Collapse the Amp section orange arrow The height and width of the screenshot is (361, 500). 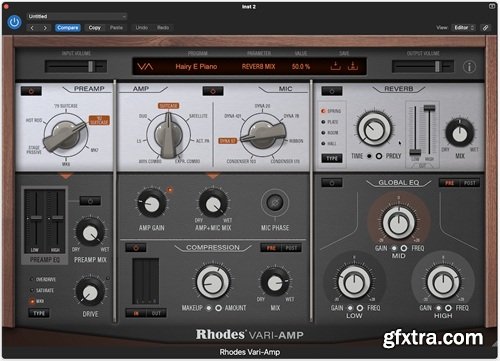(x=213, y=175)
